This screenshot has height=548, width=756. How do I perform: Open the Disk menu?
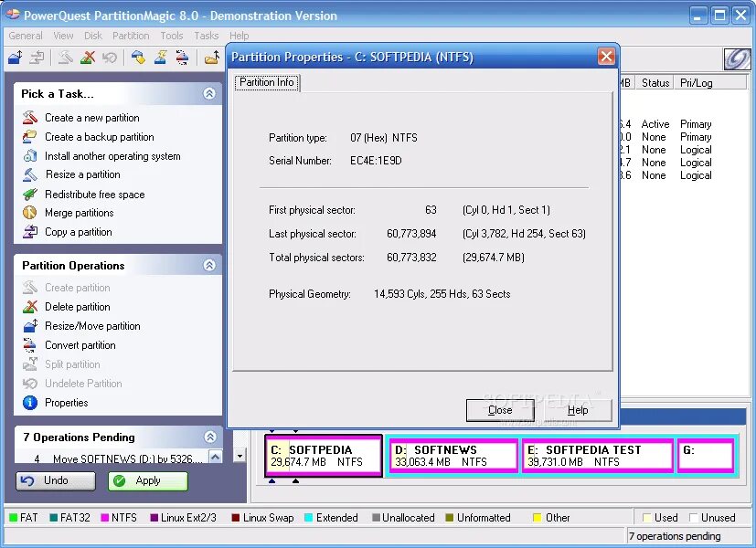point(93,36)
